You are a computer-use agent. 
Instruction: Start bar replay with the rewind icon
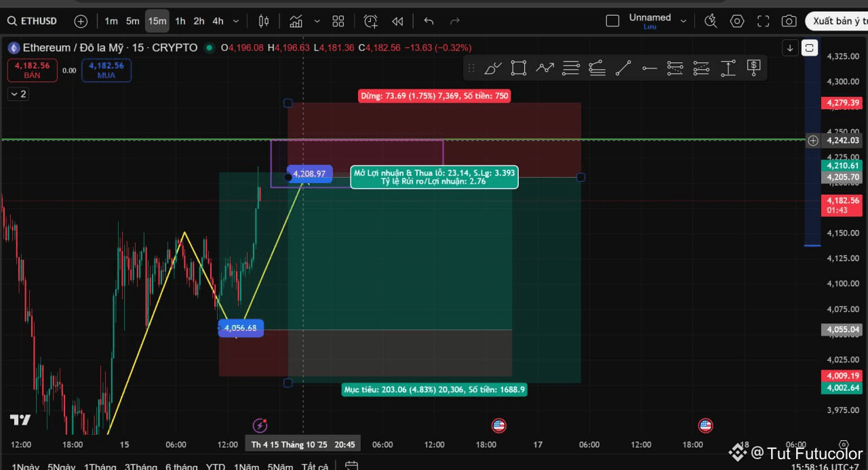[x=397, y=21]
